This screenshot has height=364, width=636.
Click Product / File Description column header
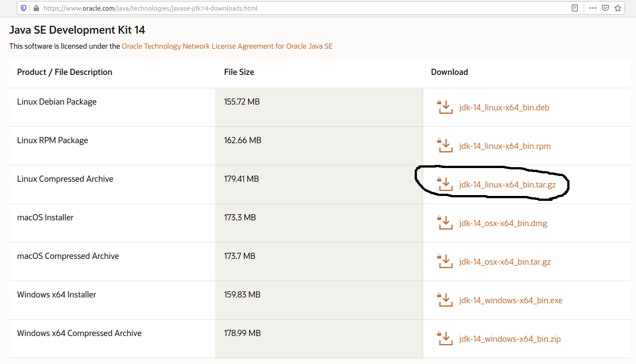[65, 72]
